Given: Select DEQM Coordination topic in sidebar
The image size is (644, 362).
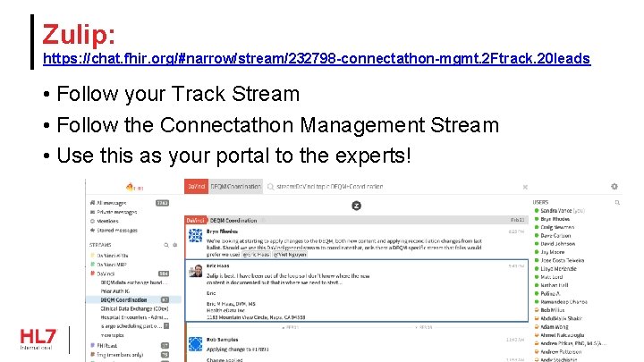Looking at the screenshot, I should pyautogui.click(x=123, y=300).
